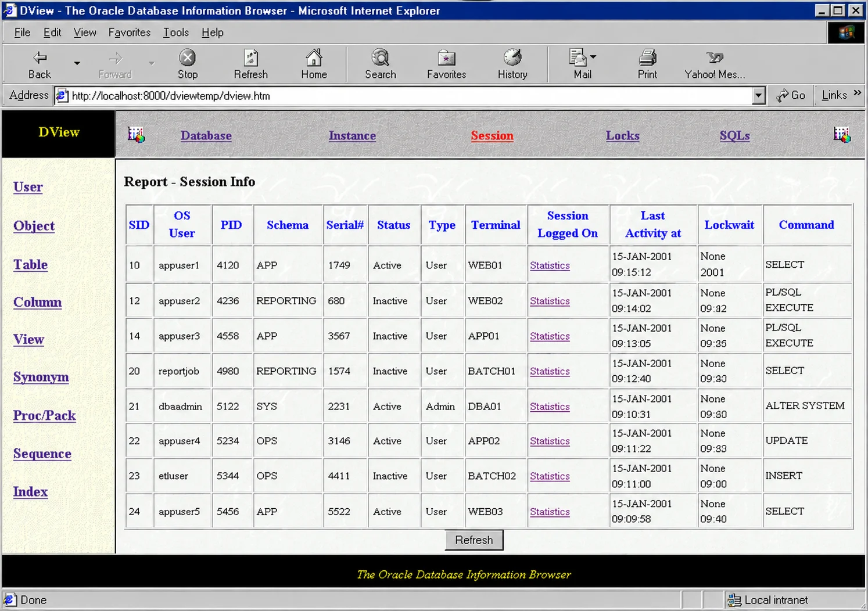
Task: Open Statistics for appuser4 session
Action: 550,441
